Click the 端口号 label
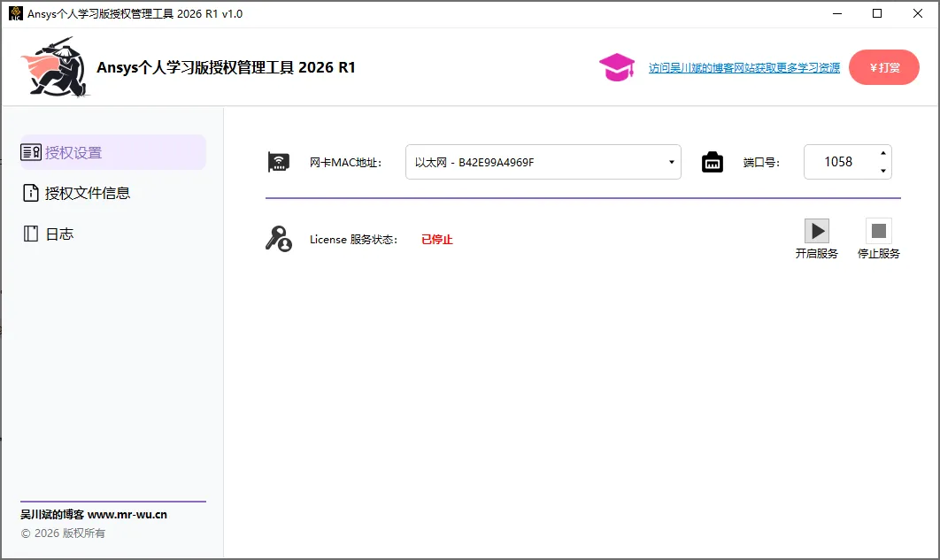 (x=761, y=162)
